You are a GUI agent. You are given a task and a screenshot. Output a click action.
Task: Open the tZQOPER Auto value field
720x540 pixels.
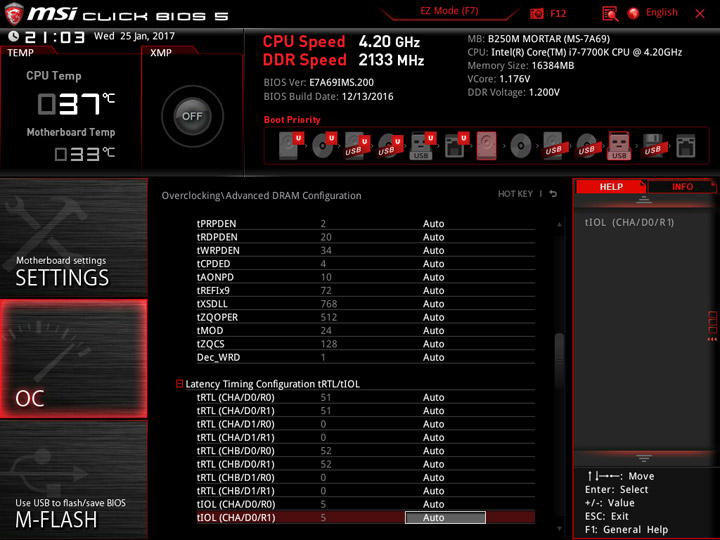(x=433, y=317)
